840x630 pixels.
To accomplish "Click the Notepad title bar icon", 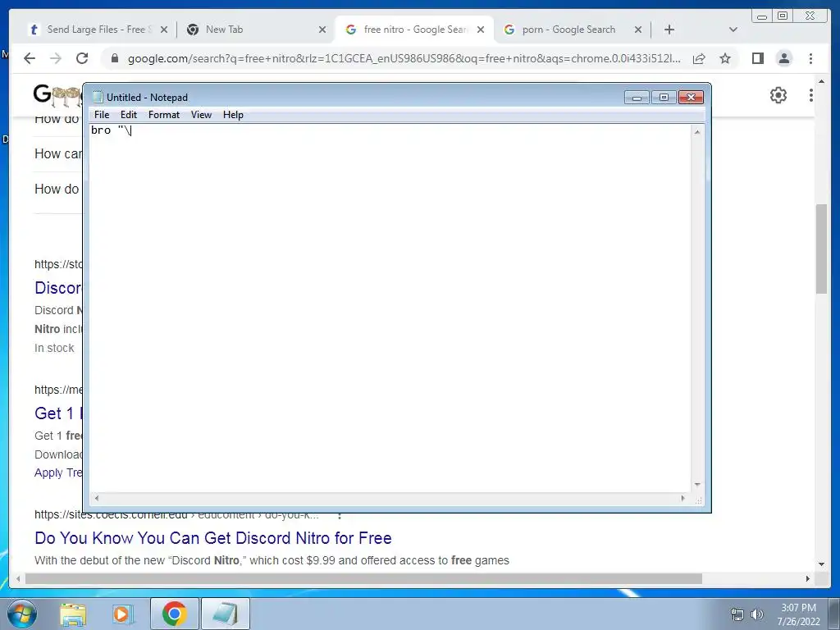I will tap(98, 97).
